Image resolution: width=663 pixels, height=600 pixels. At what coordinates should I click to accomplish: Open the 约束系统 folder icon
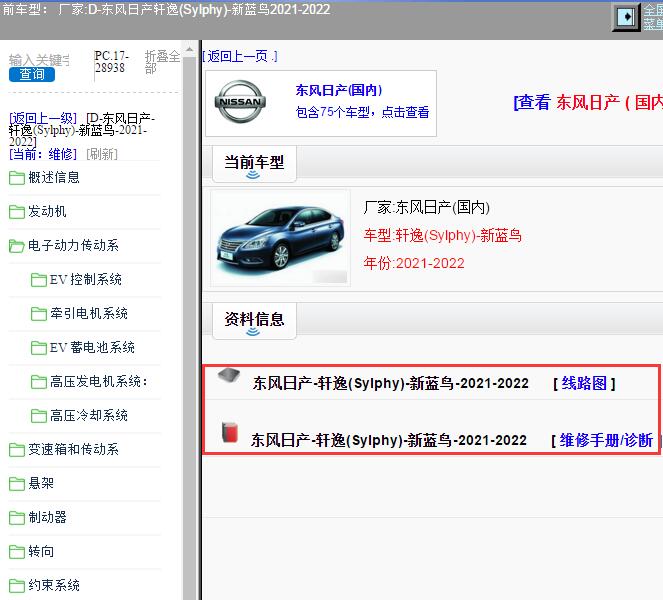[x=17, y=586]
